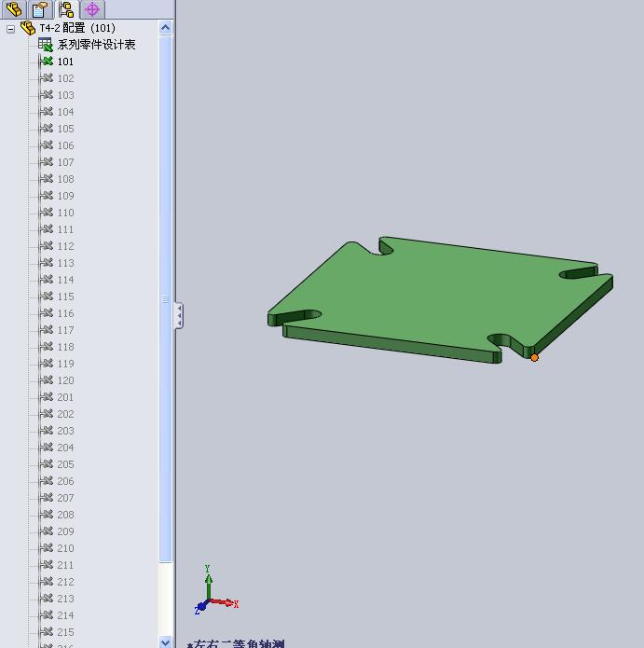Click the configuration list scrollbar thumb
The image size is (644, 648).
[x=165, y=298]
